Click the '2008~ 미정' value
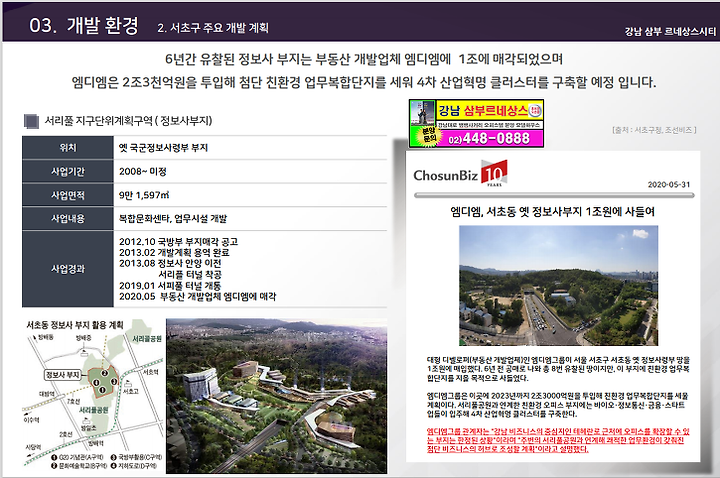 [x=142, y=172]
